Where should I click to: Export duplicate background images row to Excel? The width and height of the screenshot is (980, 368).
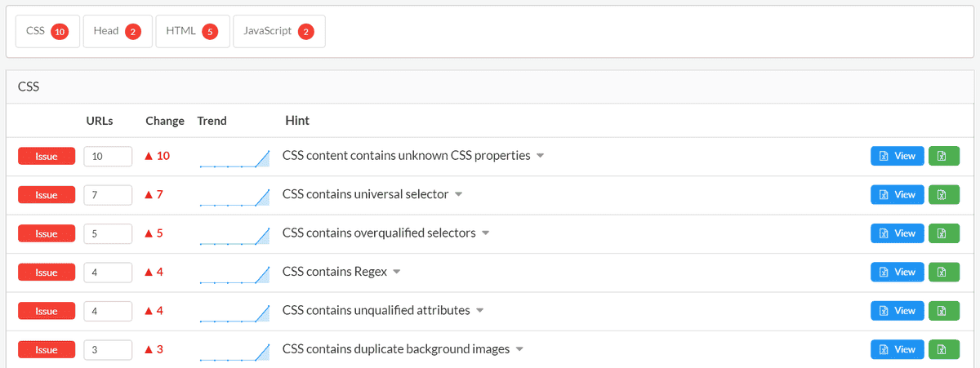pos(943,349)
